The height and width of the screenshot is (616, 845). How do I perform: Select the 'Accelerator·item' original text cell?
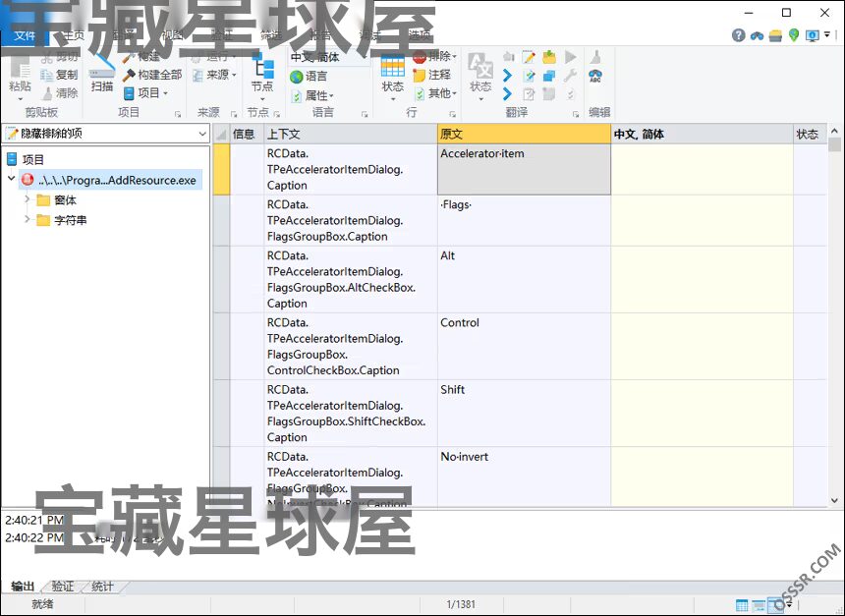point(525,169)
